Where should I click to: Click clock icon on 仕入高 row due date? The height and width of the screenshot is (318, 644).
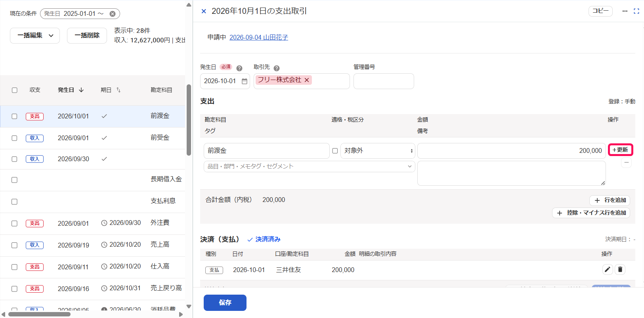tap(104, 267)
